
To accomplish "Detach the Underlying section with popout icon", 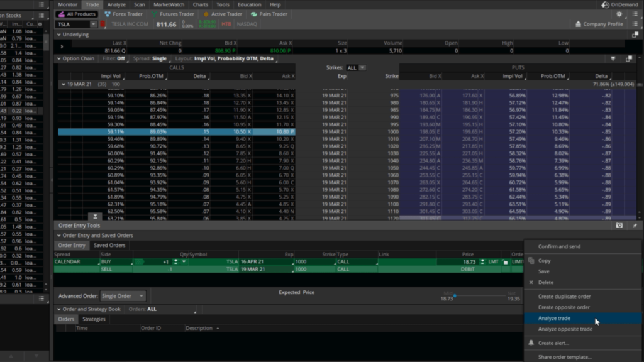I will [635, 35].
